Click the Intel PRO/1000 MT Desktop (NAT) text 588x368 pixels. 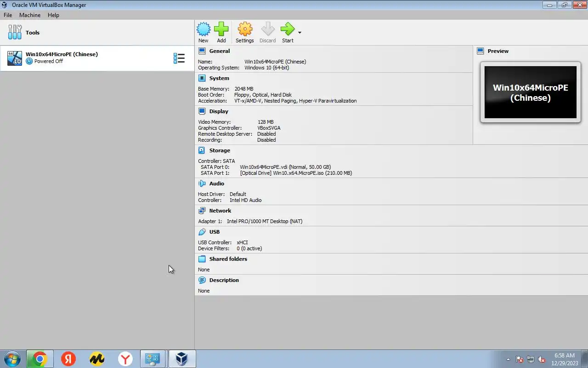pyautogui.click(x=265, y=221)
